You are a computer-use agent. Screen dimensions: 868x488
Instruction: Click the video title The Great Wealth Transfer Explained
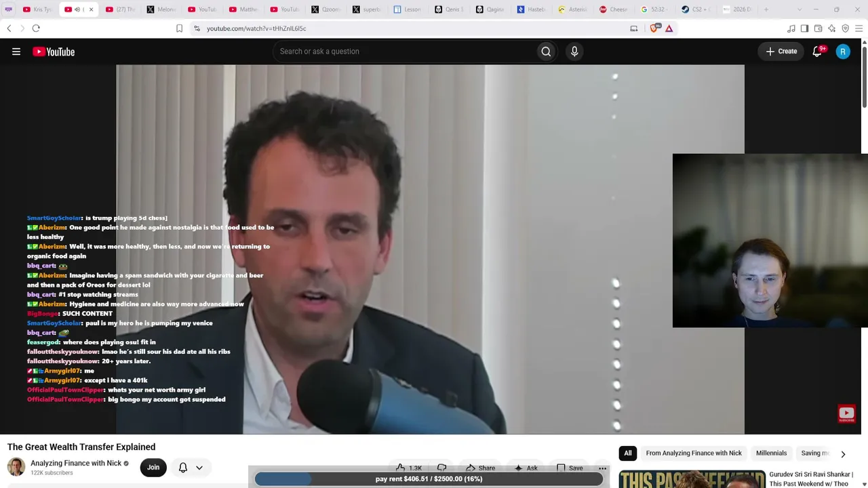click(x=81, y=447)
